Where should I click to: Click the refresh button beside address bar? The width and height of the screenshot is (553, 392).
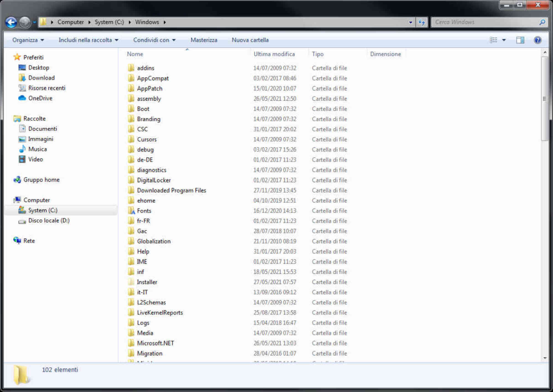click(x=421, y=22)
